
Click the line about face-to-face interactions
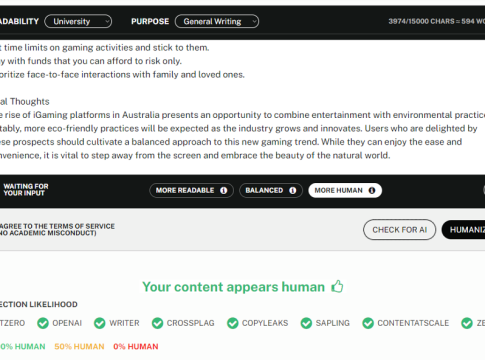[122, 74]
